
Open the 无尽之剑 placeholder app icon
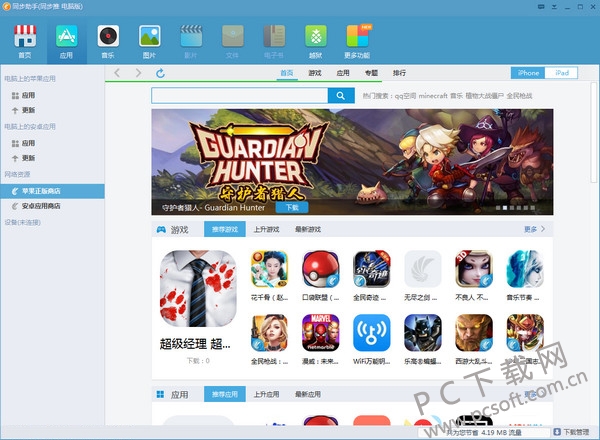coord(423,269)
